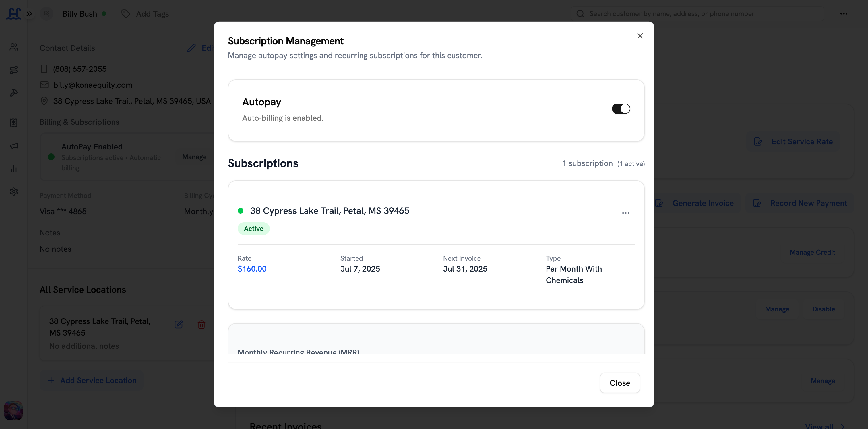Click Manage button beside AutoPay Enabled
The width and height of the screenshot is (868, 429).
point(194,157)
